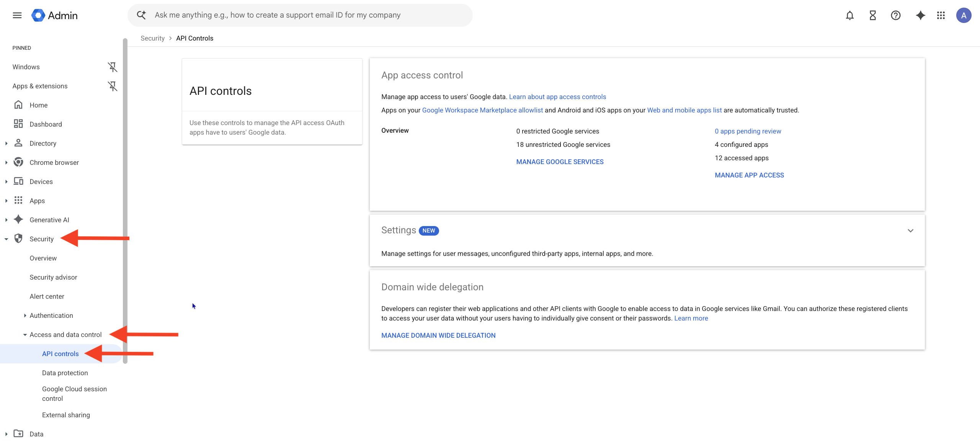
Task: Open Learn about app access controls link
Action: pos(557,97)
